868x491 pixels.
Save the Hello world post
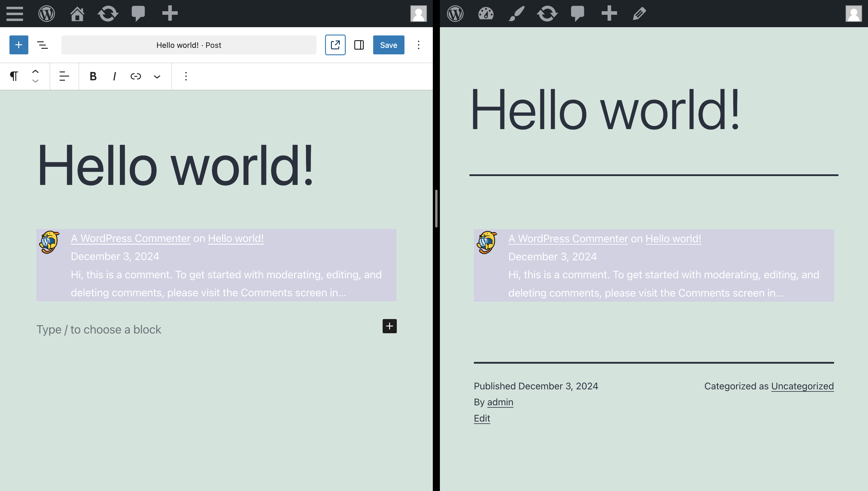click(x=388, y=45)
